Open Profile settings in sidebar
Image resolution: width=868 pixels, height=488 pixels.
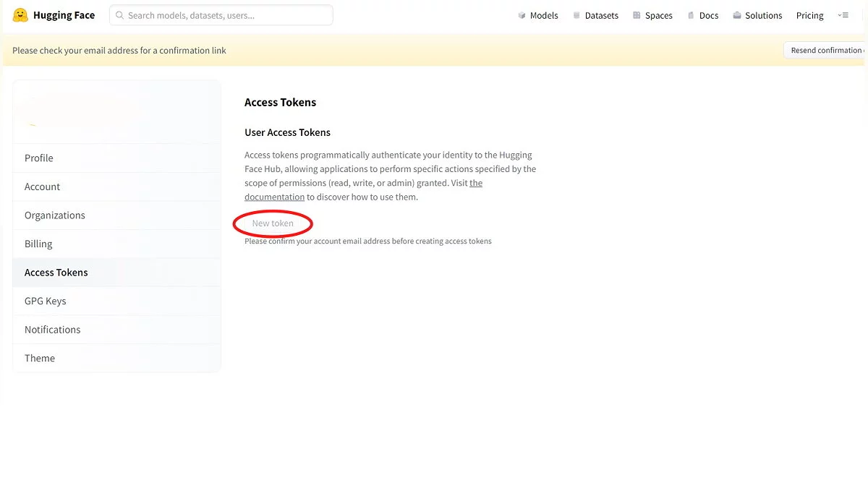39,158
